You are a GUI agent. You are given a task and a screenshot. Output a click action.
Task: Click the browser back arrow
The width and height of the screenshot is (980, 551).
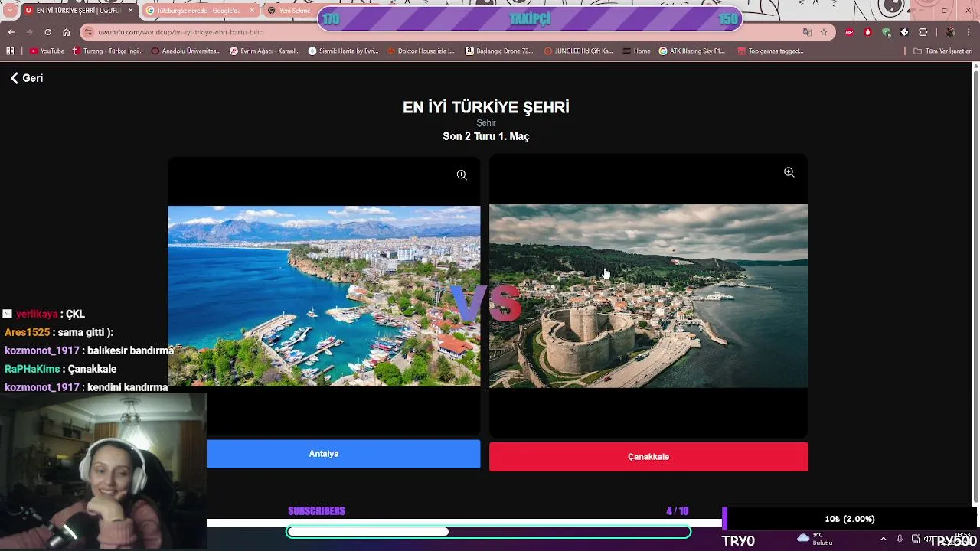tap(11, 32)
